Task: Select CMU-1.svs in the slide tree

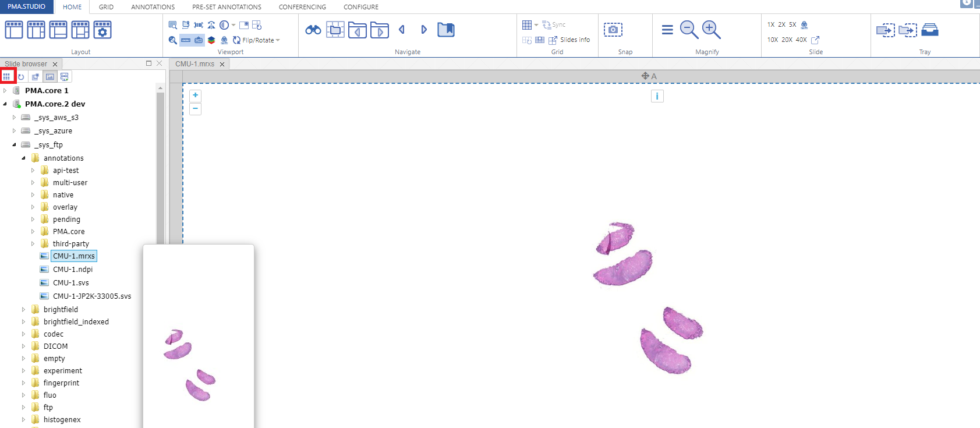Action: click(70, 283)
